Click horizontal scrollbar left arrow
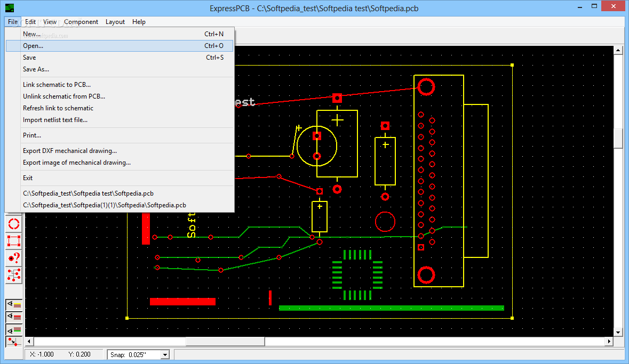Viewport: 629px width, 364px height. (29, 342)
